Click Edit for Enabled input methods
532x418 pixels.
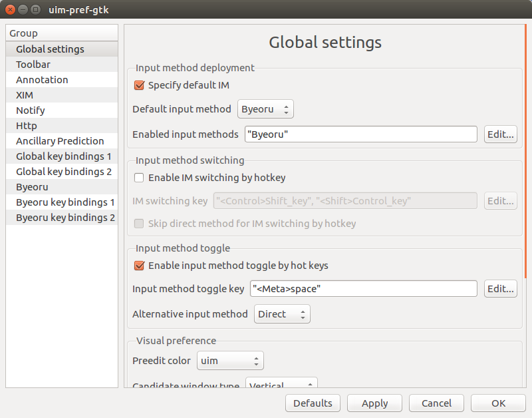(x=500, y=134)
